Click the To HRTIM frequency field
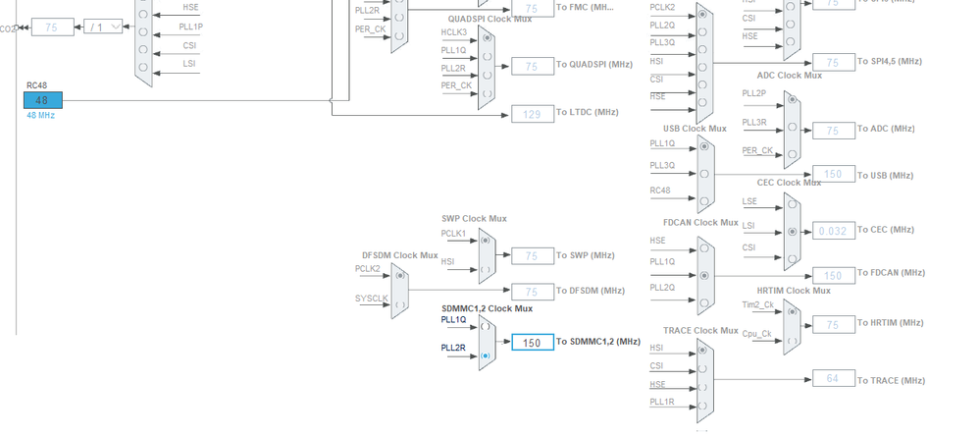Image resolution: width=980 pixels, height=436 pixels. pyautogui.click(x=834, y=325)
